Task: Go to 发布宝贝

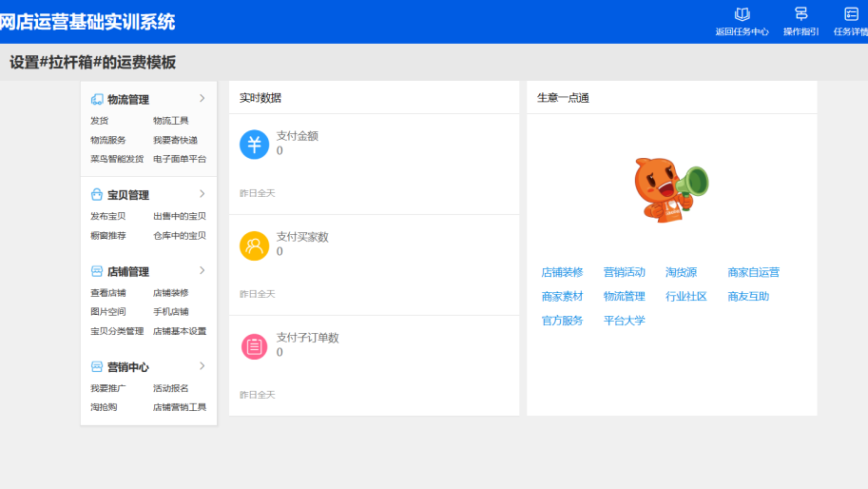Action: pyautogui.click(x=108, y=216)
